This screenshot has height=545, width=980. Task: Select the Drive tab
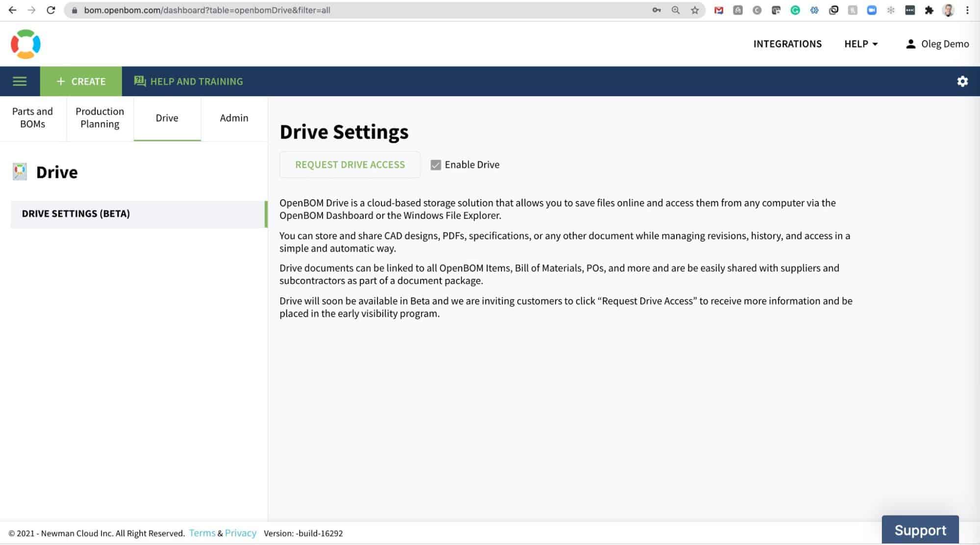tap(167, 118)
